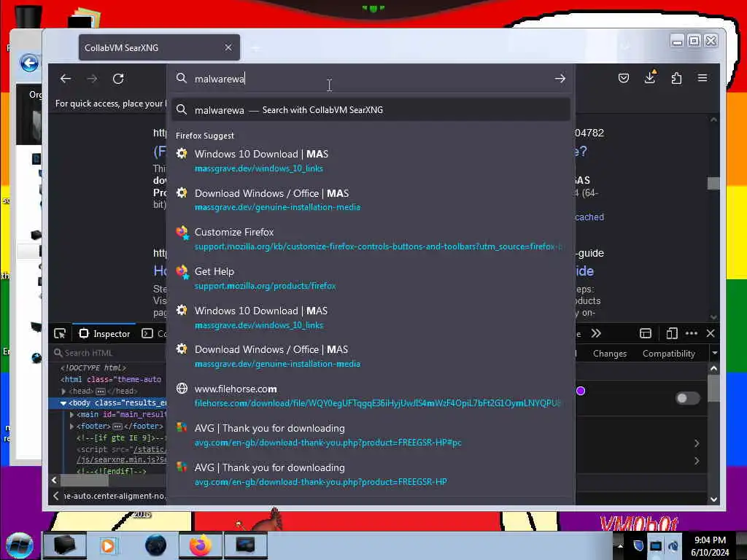Viewport: 747px width, 560px height.
Task: Toggle the sidebar layout pane icon
Action: click(646, 333)
